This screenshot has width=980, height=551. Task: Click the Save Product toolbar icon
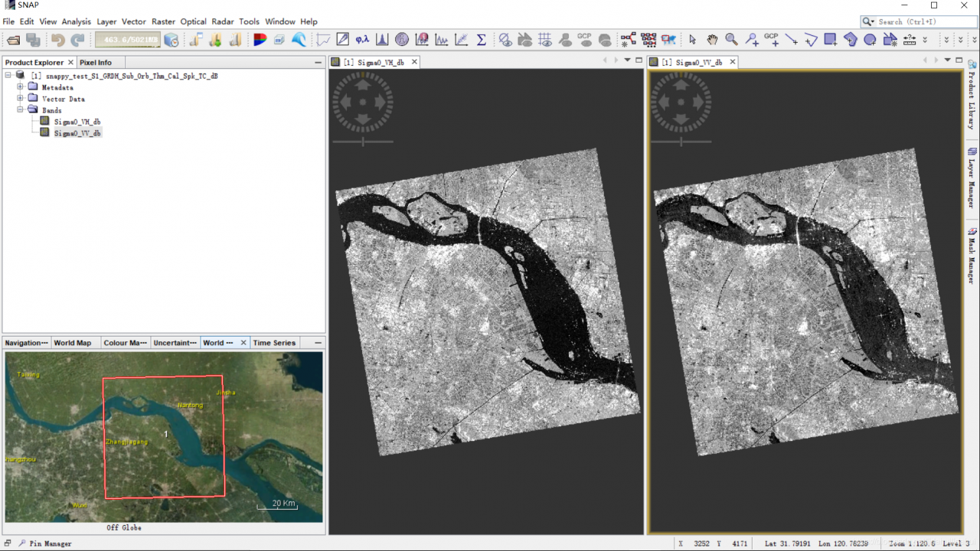pyautogui.click(x=33, y=40)
